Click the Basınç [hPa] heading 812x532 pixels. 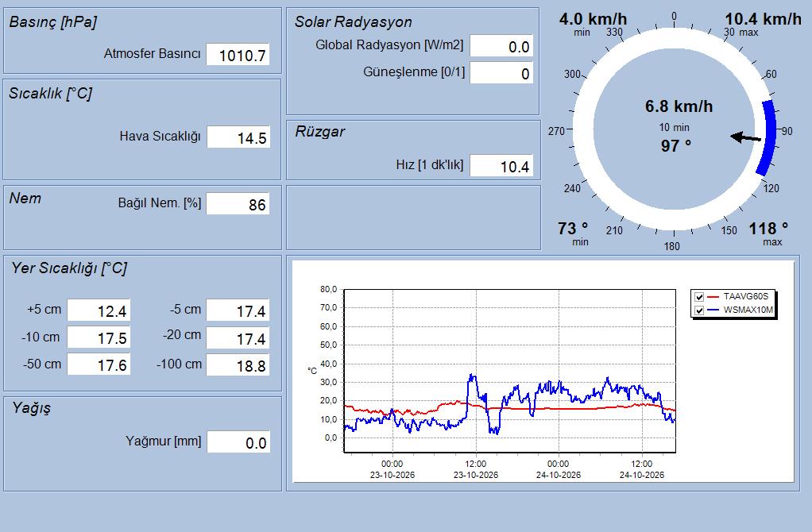coord(52,22)
